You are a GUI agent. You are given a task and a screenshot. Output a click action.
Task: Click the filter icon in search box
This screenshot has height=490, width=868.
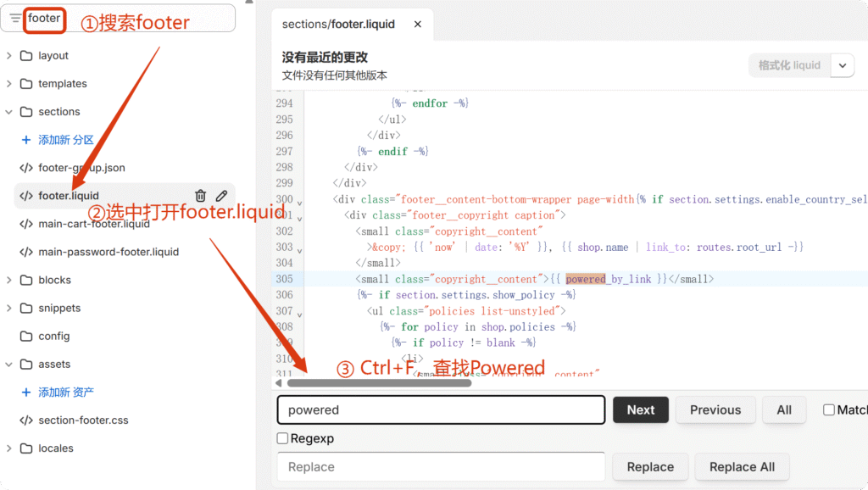15,18
